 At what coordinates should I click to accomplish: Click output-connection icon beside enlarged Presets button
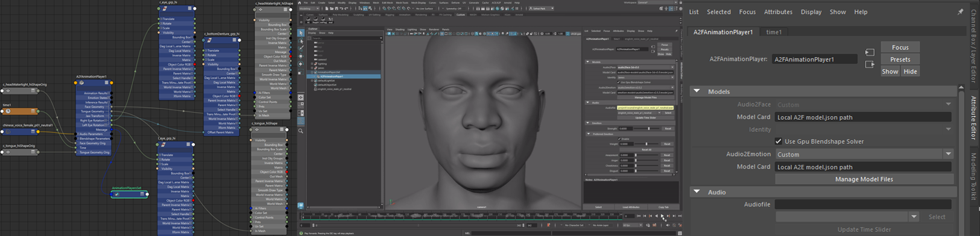870,64
